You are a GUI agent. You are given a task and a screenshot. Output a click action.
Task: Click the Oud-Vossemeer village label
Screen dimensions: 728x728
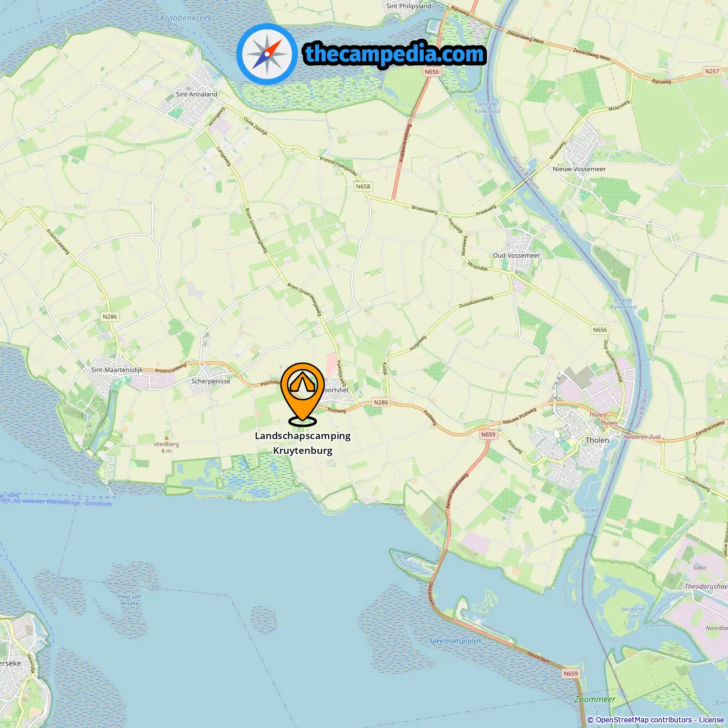[516, 255]
